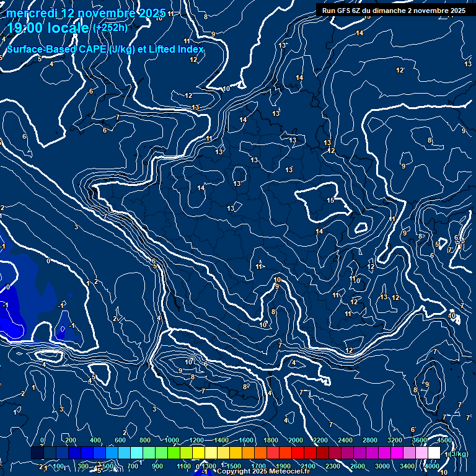Click the '600' legend value
The width and height of the screenshot is (476, 476).
pos(120,440)
